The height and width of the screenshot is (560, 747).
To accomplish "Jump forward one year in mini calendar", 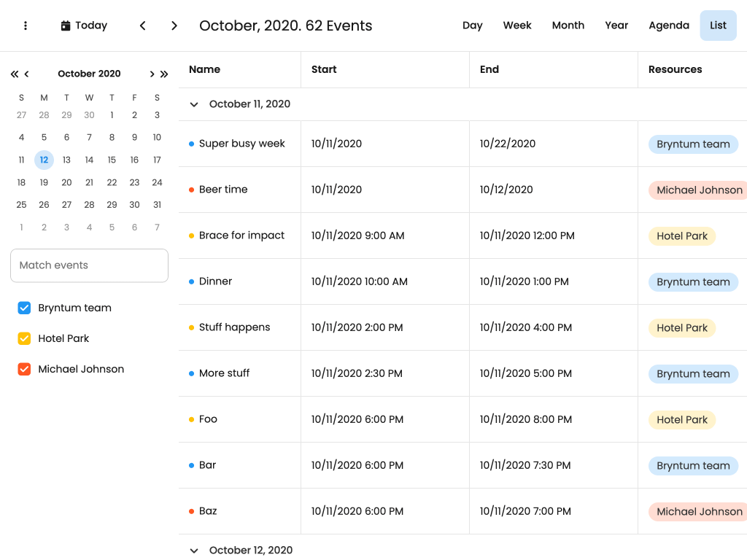I will point(164,74).
